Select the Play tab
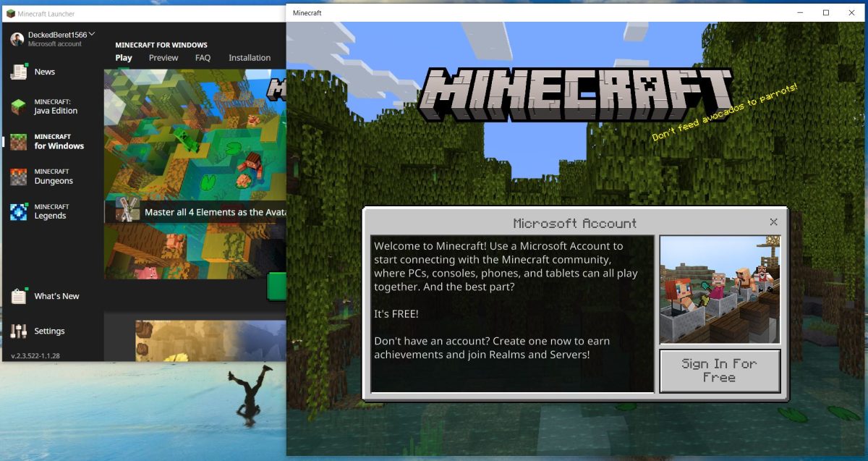868x461 pixels. coord(124,57)
